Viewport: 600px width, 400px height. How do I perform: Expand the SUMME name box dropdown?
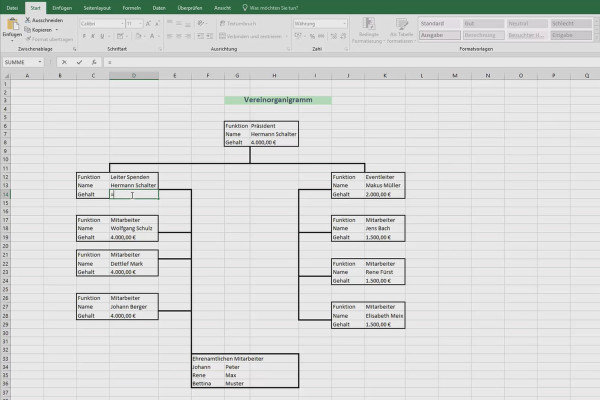click(x=40, y=62)
